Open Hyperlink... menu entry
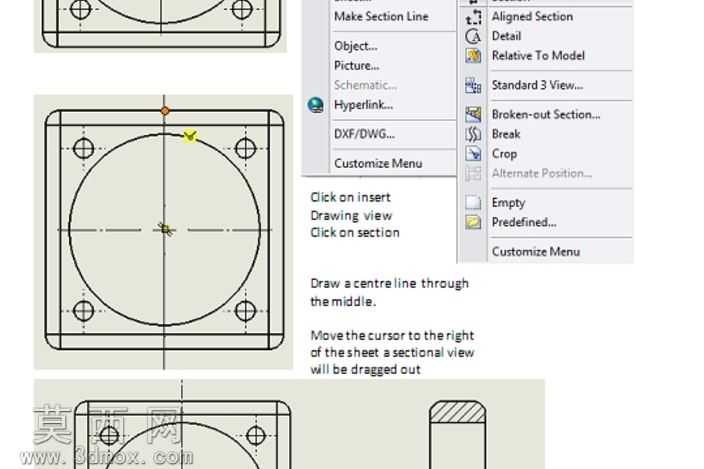The image size is (704, 469). [x=363, y=105]
